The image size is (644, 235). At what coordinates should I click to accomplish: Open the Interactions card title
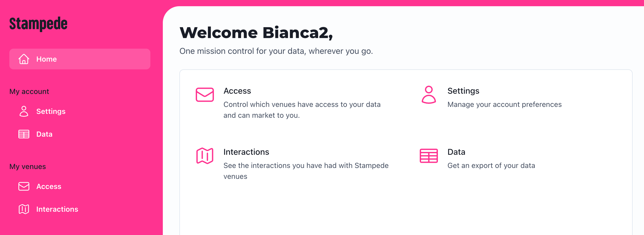246,152
